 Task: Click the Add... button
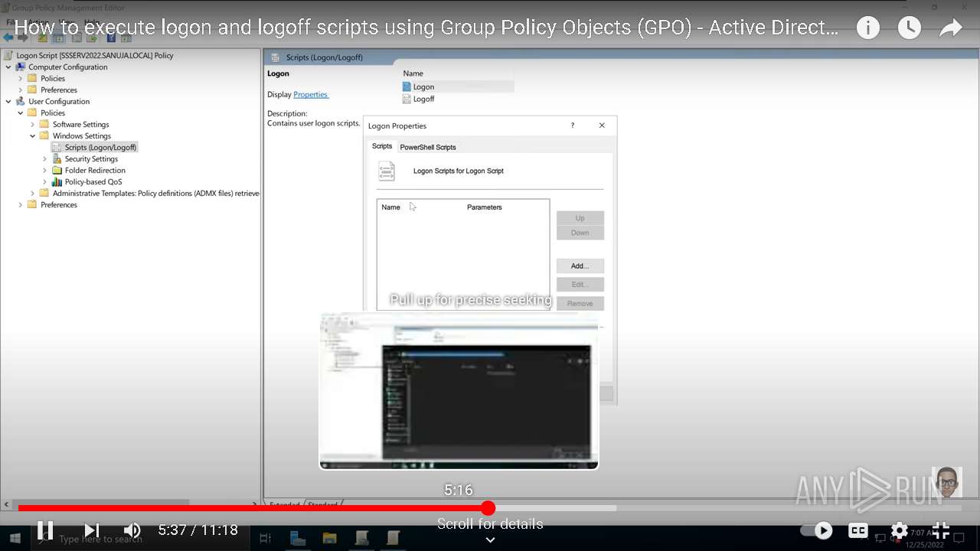(x=580, y=266)
